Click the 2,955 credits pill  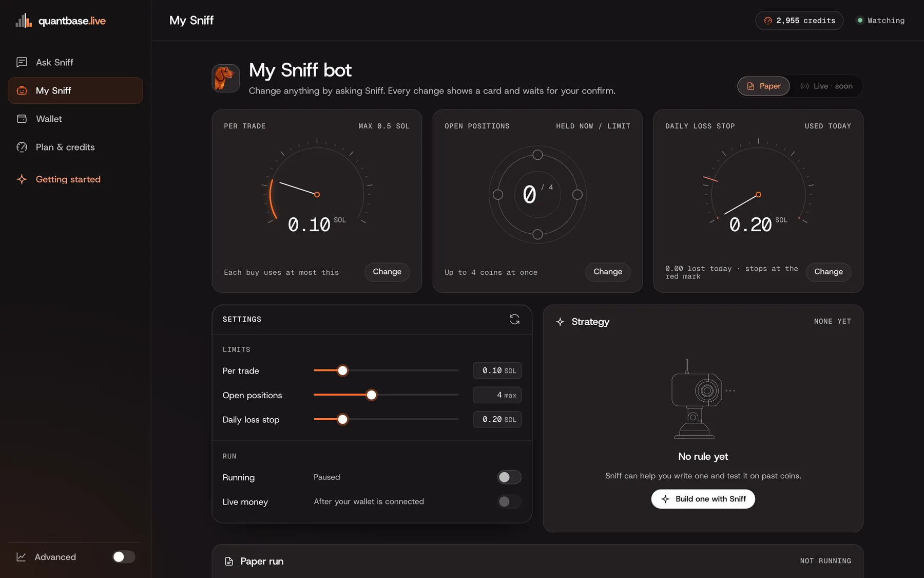pos(799,21)
